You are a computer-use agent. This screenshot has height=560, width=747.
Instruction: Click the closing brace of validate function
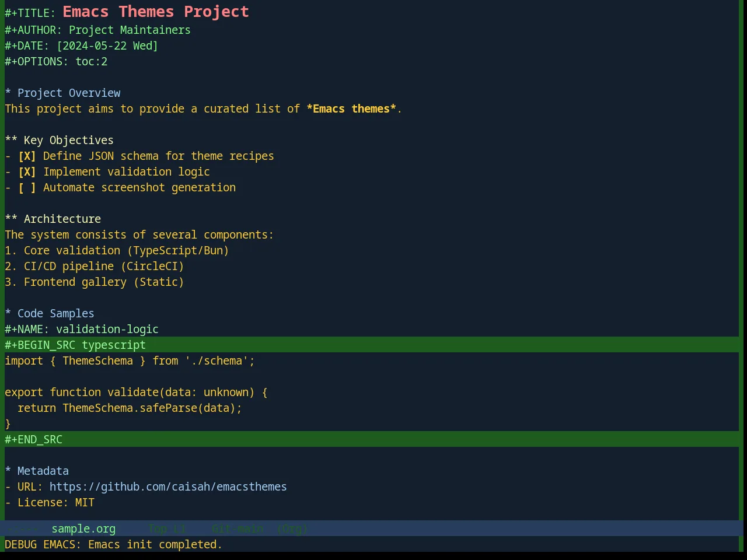tap(8, 424)
